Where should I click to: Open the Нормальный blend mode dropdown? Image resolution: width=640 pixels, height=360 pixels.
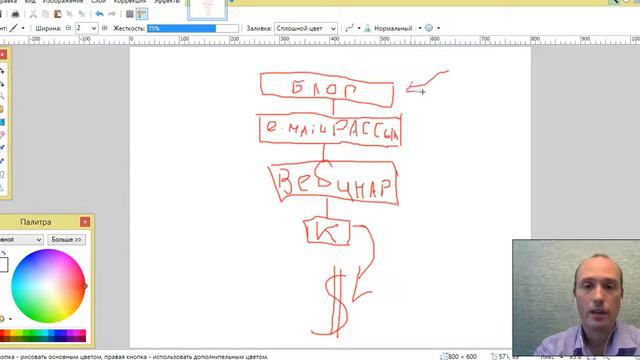420,28
